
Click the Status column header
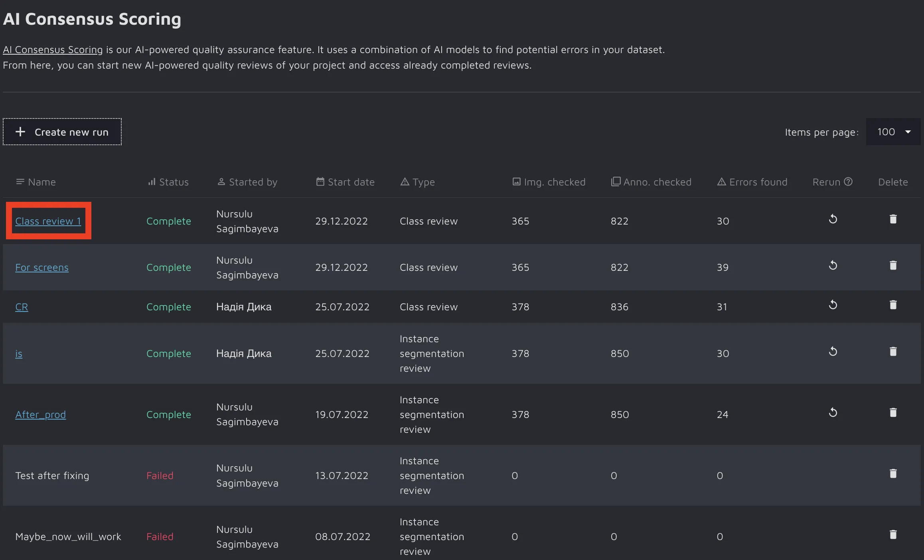point(168,182)
